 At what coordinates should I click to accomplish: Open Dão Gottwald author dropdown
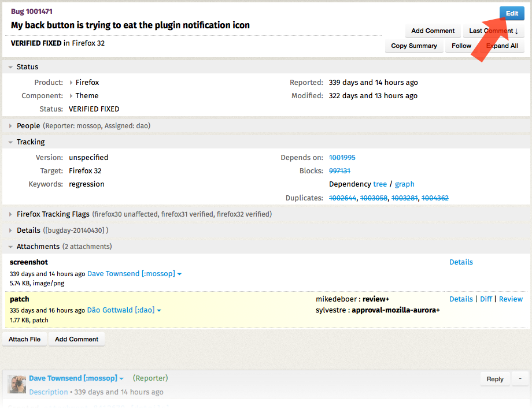click(159, 310)
